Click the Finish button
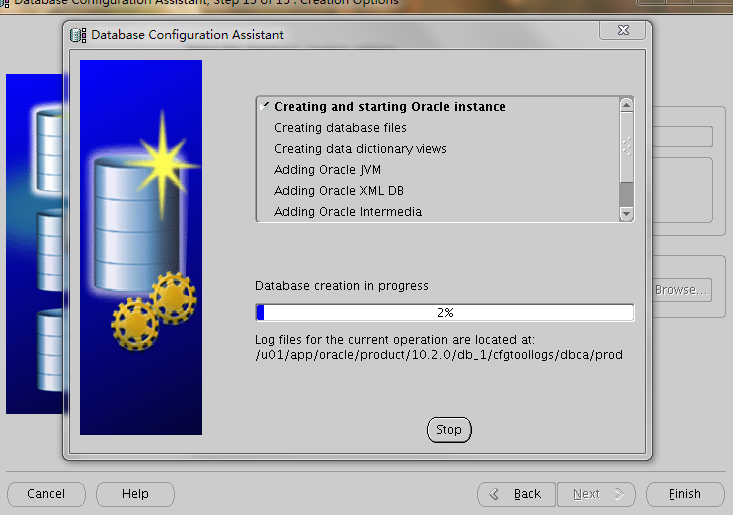The height and width of the screenshot is (515, 733). click(685, 494)
